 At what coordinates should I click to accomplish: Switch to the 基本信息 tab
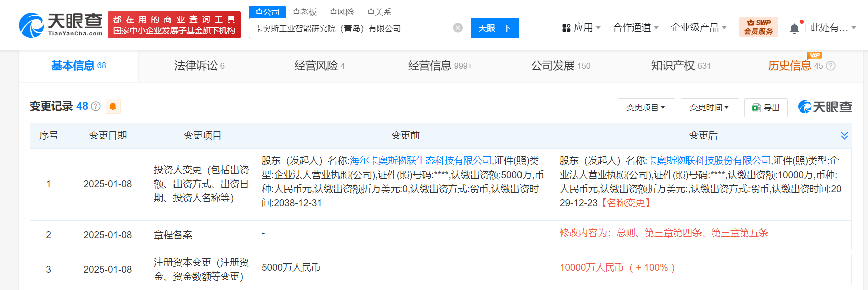78,66
